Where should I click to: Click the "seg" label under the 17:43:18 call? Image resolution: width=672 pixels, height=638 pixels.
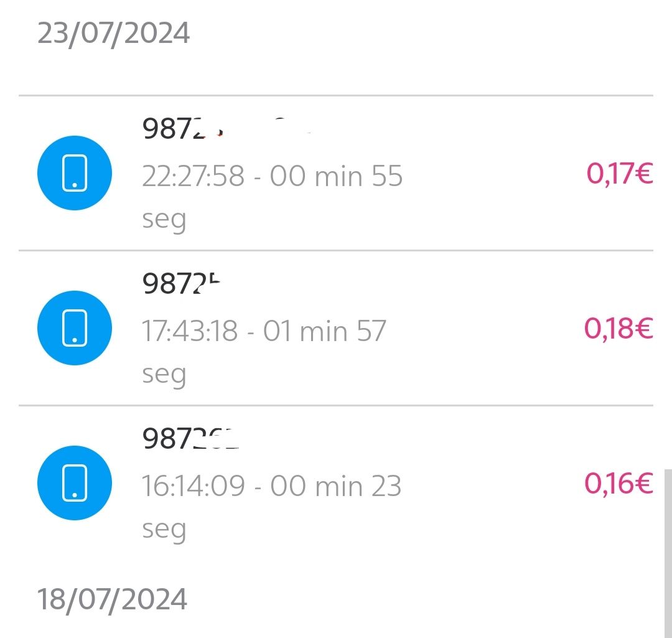(164, 374)
